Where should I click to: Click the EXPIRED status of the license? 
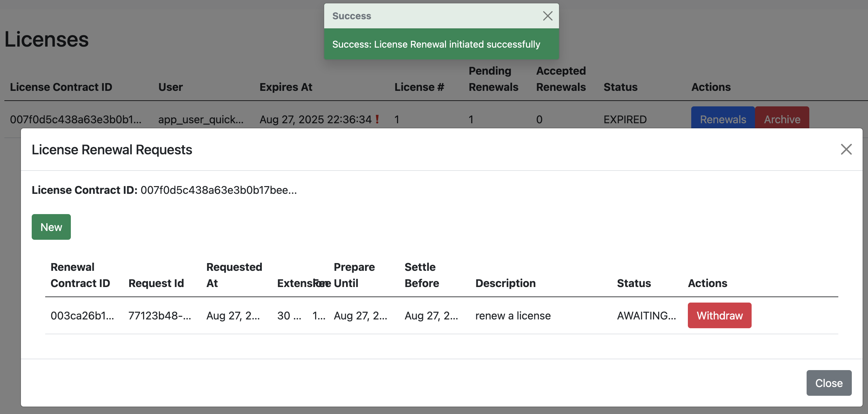(x=625, y=120)
